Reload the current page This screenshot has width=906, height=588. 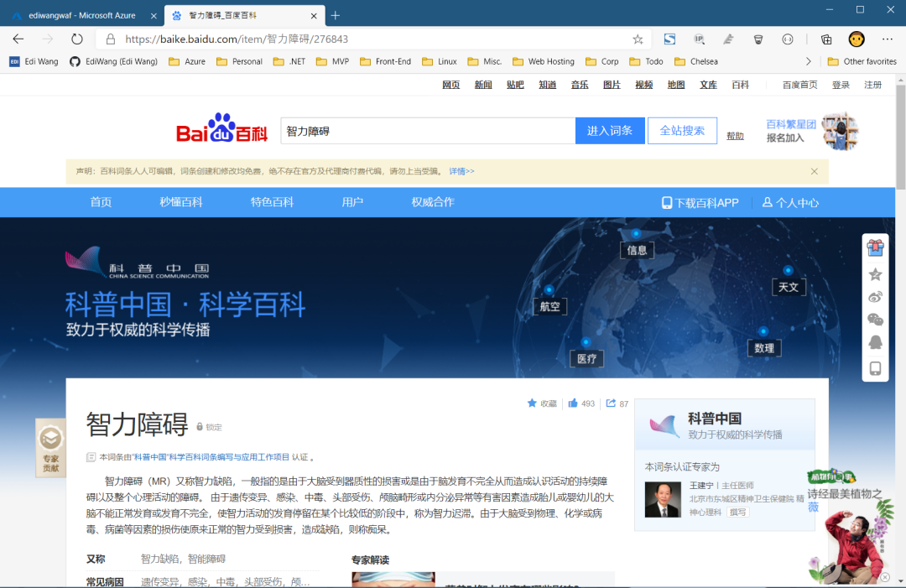77,39
